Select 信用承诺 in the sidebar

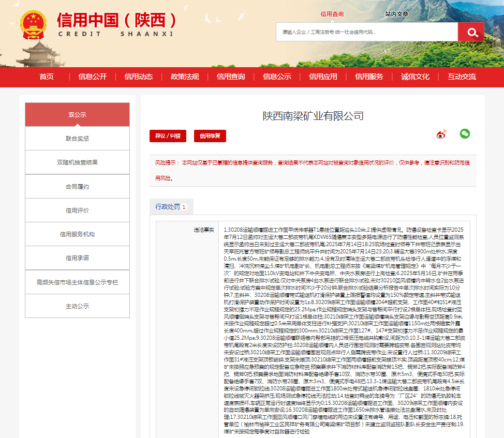point(78,258)
